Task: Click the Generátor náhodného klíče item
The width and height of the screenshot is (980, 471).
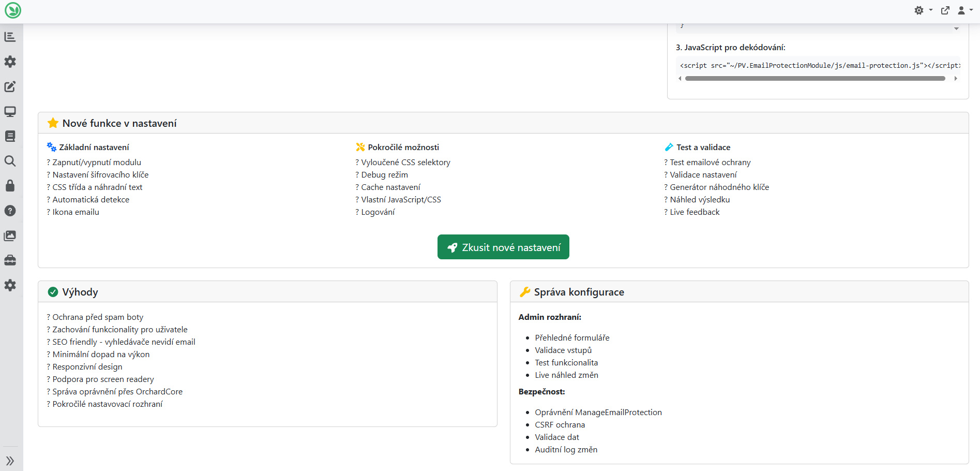Action: tap(717, 187)
